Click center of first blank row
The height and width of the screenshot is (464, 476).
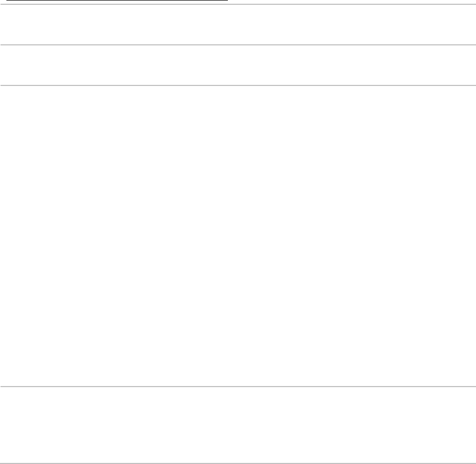[238, 25]
